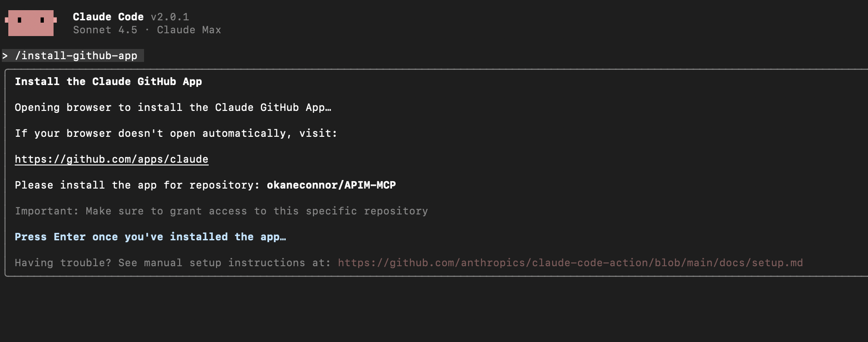The height and width of the screenshot is (342, 868).
Task: Select the v2.0.1 version label
Action: (170, 17)
